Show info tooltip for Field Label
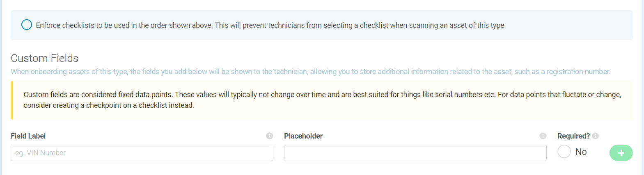This screenshot has height=175, width=644. (270, 136)
